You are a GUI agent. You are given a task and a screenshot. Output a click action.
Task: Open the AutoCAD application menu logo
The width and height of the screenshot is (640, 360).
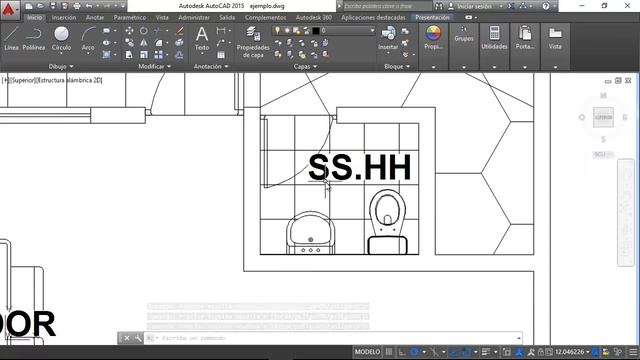[9, 9]
